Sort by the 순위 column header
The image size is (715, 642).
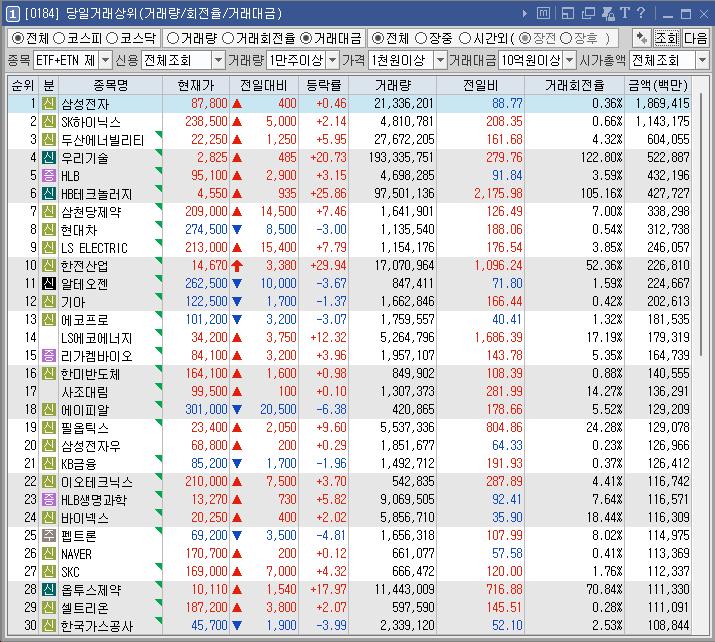click(23, 85)
